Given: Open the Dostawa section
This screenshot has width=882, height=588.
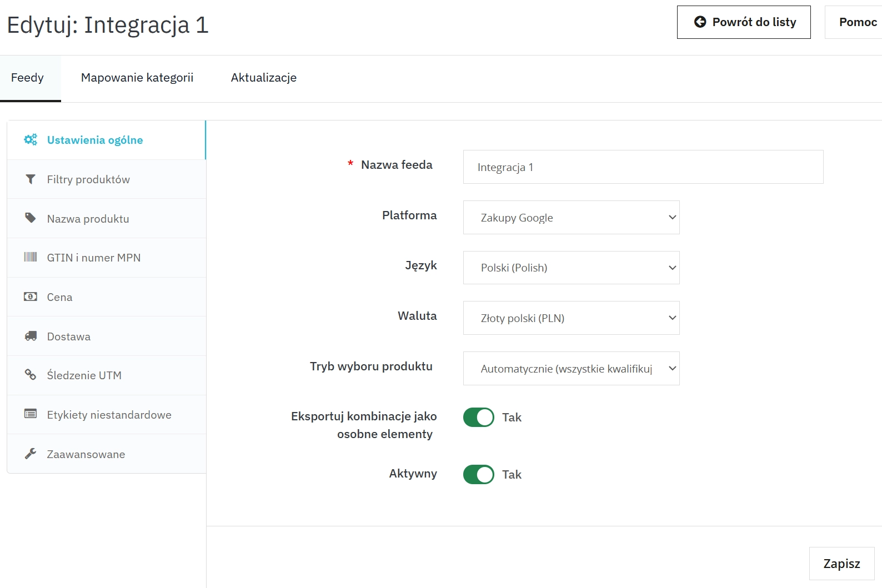Looking at the screenshot, I should [x=106, y=336].
